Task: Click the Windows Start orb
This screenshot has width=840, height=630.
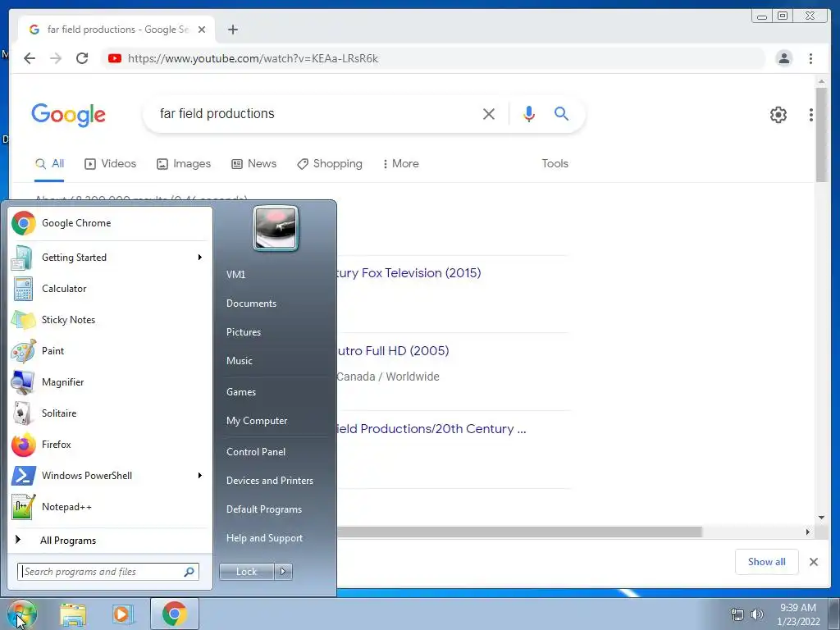Action: [21, 614]
